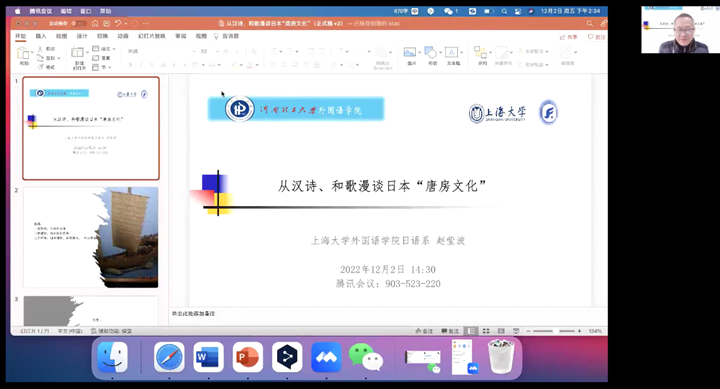Toggle normal view button in status bar
720x389 pixels.
click(471, 331)
